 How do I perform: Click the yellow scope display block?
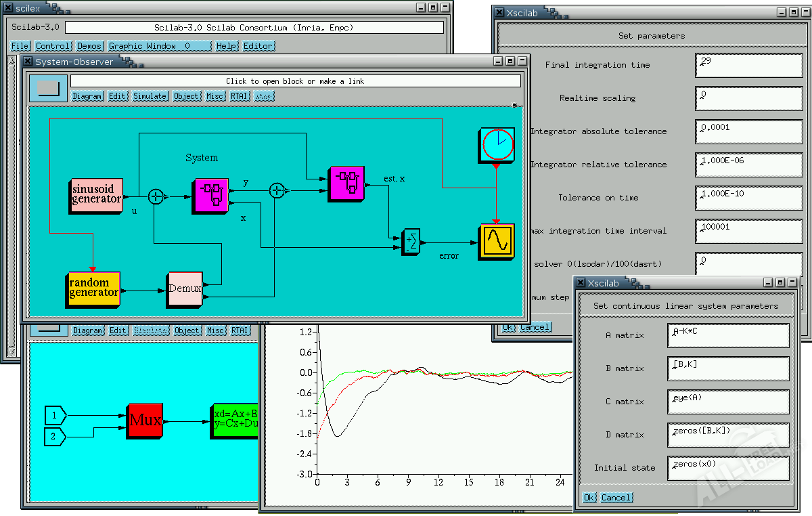coord(497,242)
